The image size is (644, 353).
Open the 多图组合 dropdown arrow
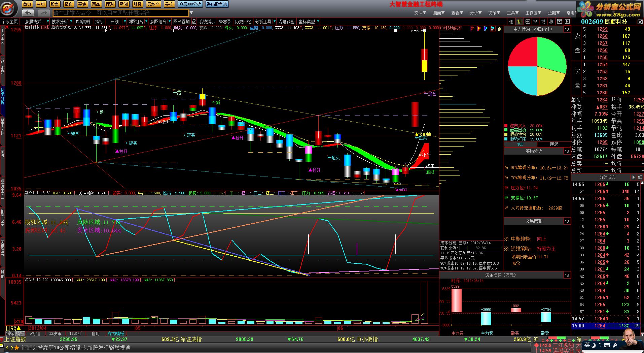pyautogui.click(x=170, y=21)
